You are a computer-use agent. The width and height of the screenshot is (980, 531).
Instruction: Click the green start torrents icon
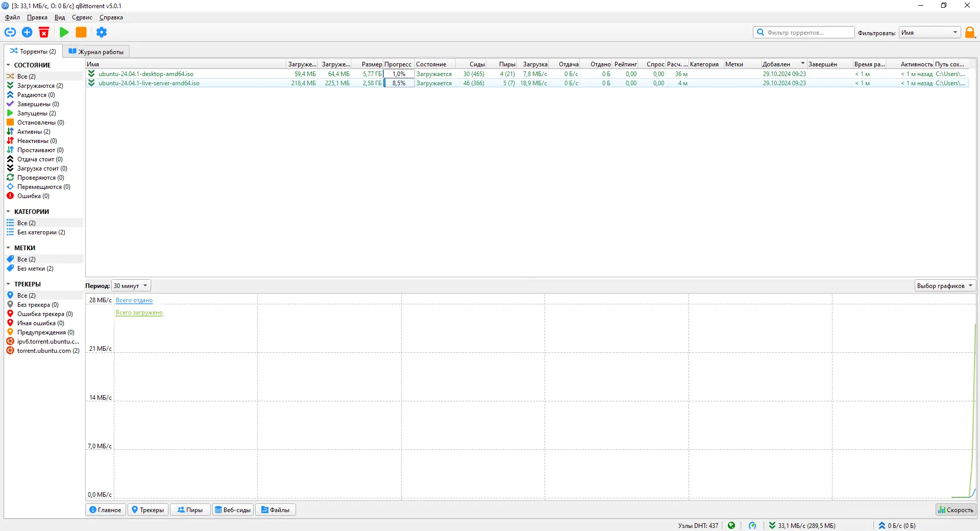point(64,32)
